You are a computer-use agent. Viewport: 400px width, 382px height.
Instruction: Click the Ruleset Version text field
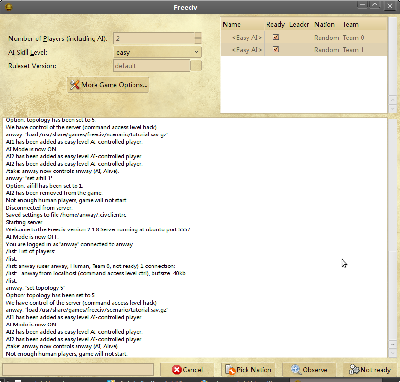(x=152, y=66)
